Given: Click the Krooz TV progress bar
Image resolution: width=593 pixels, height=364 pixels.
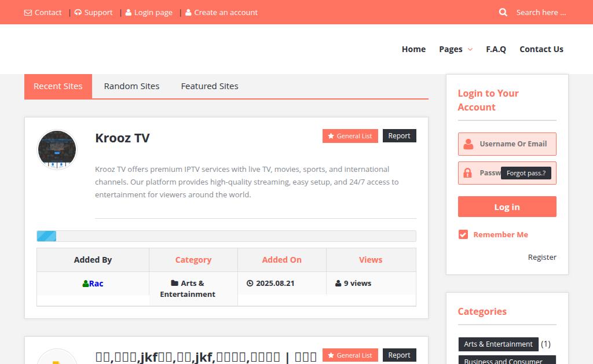Looking at the screenshot, I should point(226,236).
